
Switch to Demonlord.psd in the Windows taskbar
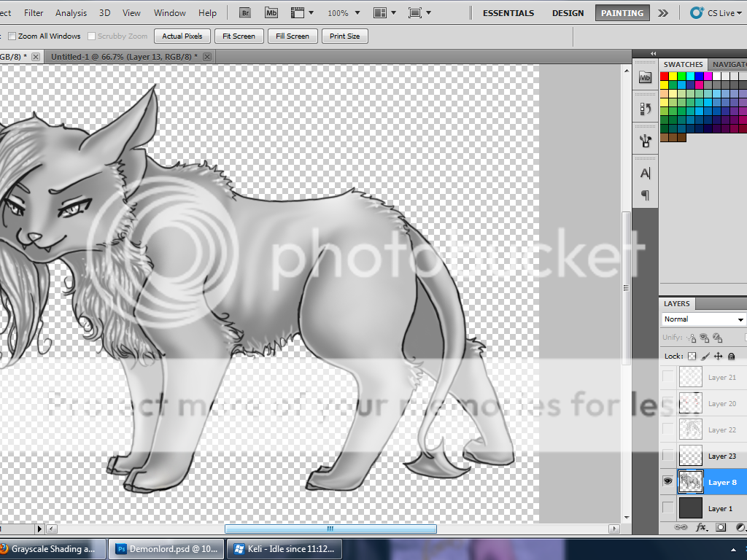tap(166, 549)
